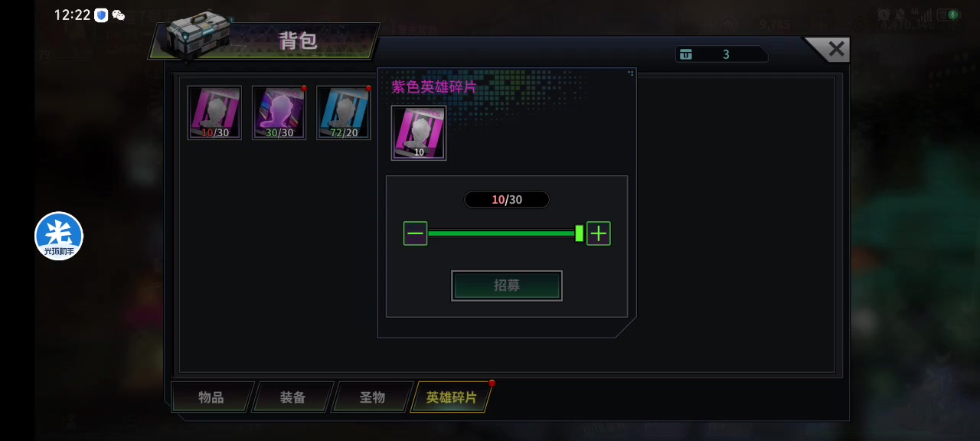Open the 光环助手 floating assistant icon
This screenshot has width=980, height=441.
tap(59, 236)
